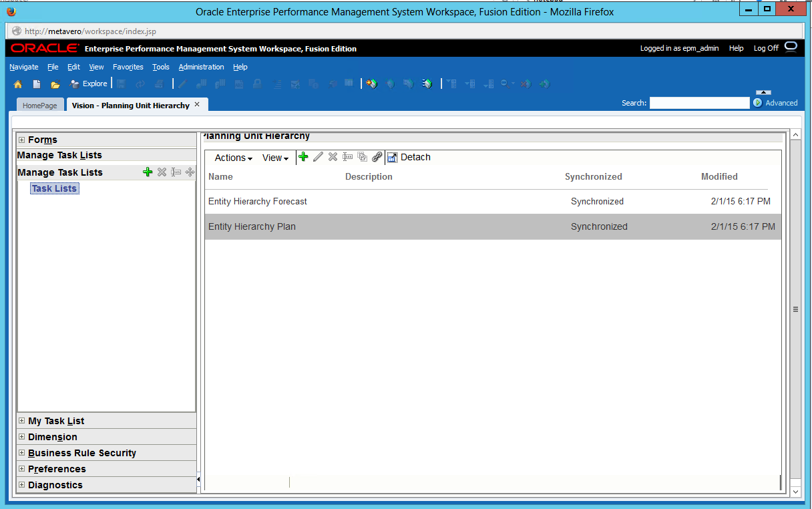Screen dimensions: 812x509
Task: Close Vision - Planning Unit Hierarchy tab
Action: click(x=197, y=105)
